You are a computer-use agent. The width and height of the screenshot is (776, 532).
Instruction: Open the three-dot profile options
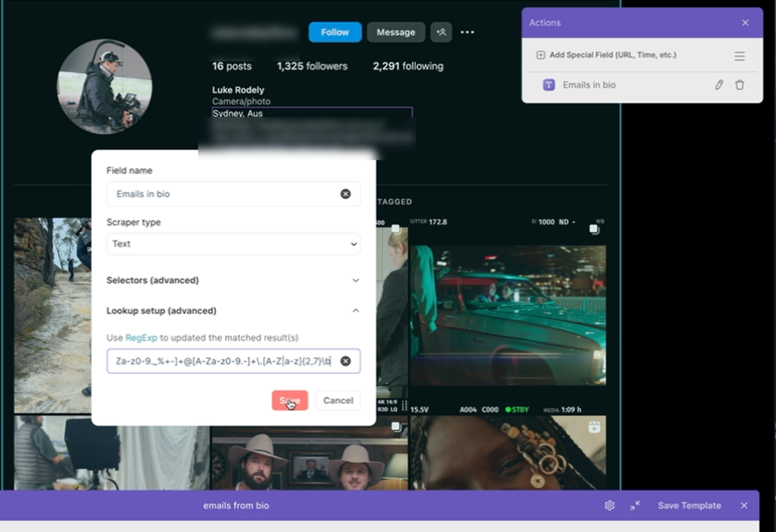467,32
